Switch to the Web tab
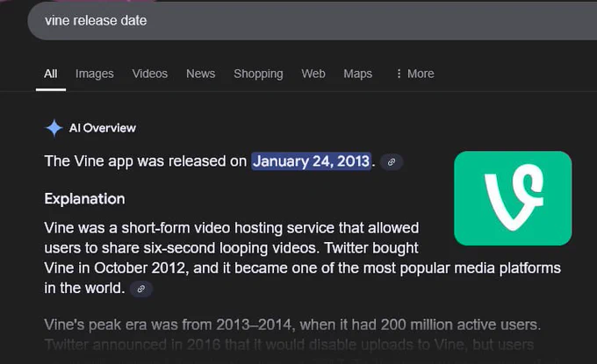Viewport: 597px width, 364px height. [x=313, y=74]
